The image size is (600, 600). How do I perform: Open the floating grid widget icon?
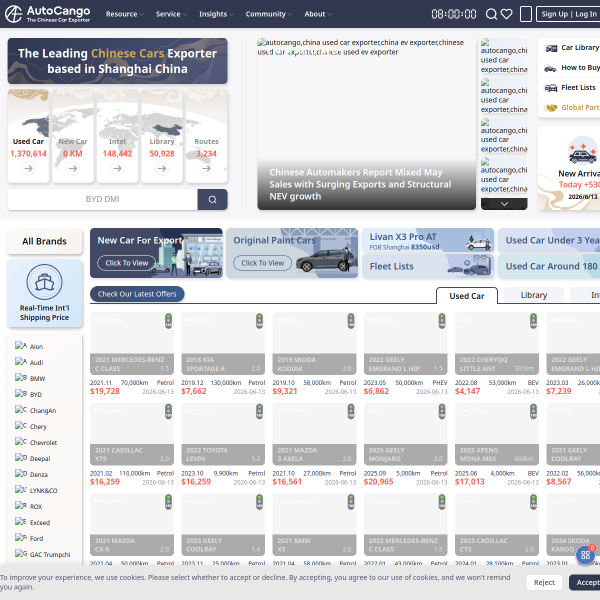tap(585, 555)
